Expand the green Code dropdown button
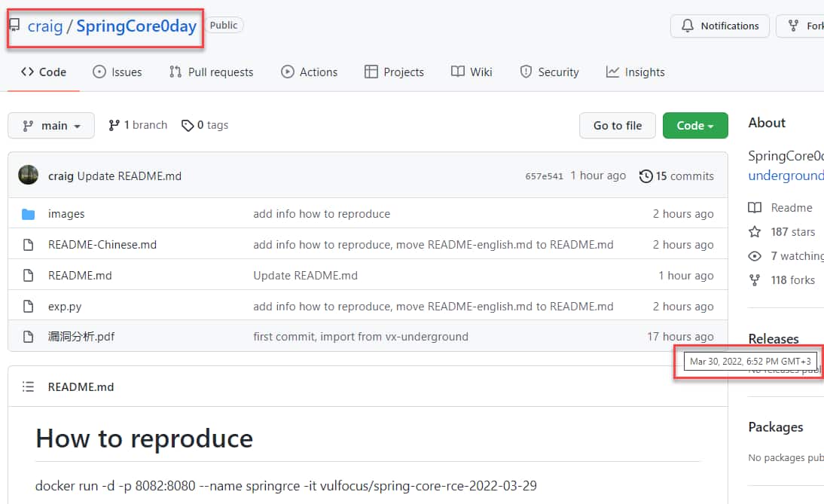This screenshot has width=824, height=504. (x=694, y=126)
